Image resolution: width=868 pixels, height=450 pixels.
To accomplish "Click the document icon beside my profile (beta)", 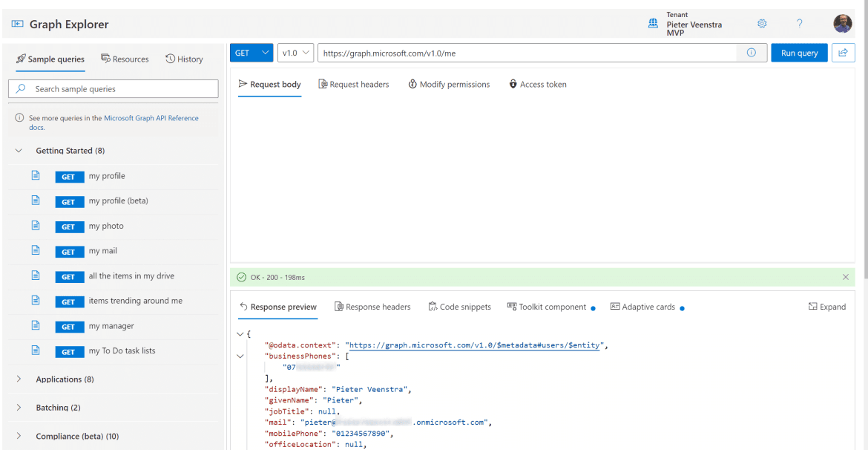I will click(36, 200).
